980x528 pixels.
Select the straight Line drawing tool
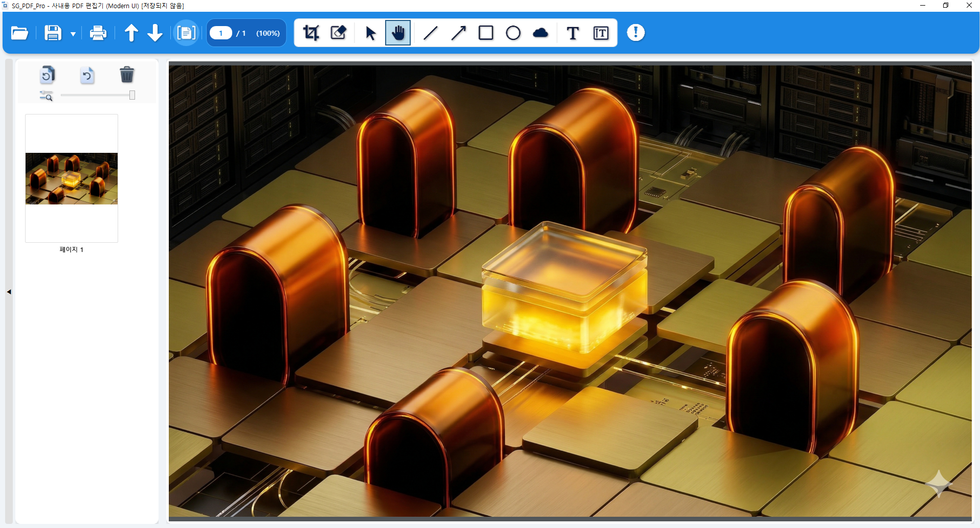click(431, 33)
